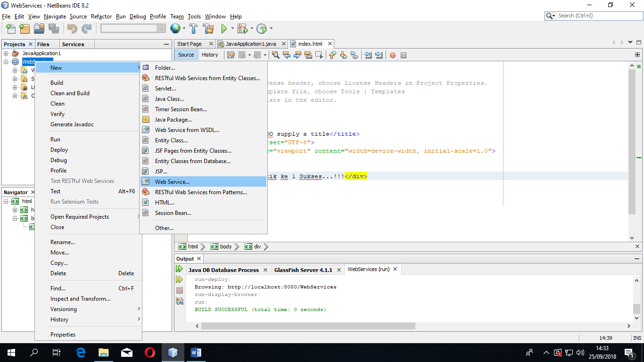Click the Find Selection magnifier icon

(276, 55)
